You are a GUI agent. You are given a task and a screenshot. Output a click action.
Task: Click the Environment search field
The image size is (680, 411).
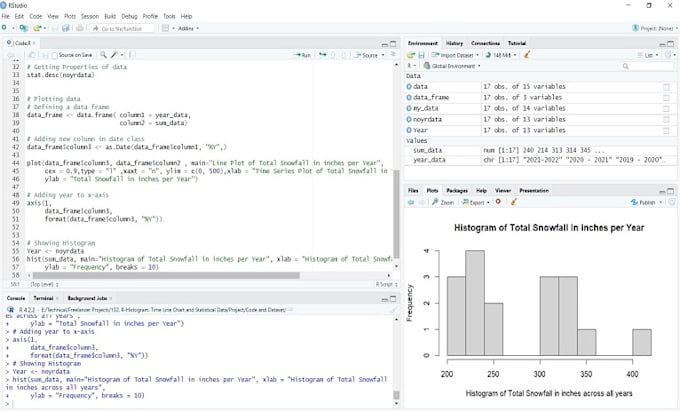648,66
